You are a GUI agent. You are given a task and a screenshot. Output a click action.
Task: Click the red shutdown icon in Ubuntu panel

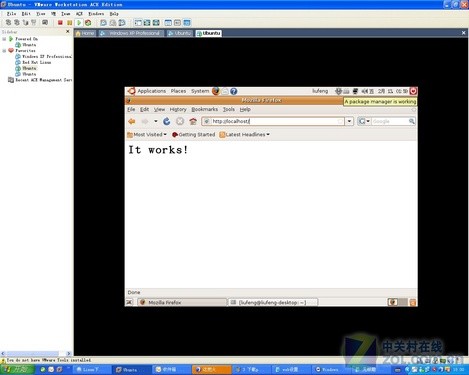point(413,91)
